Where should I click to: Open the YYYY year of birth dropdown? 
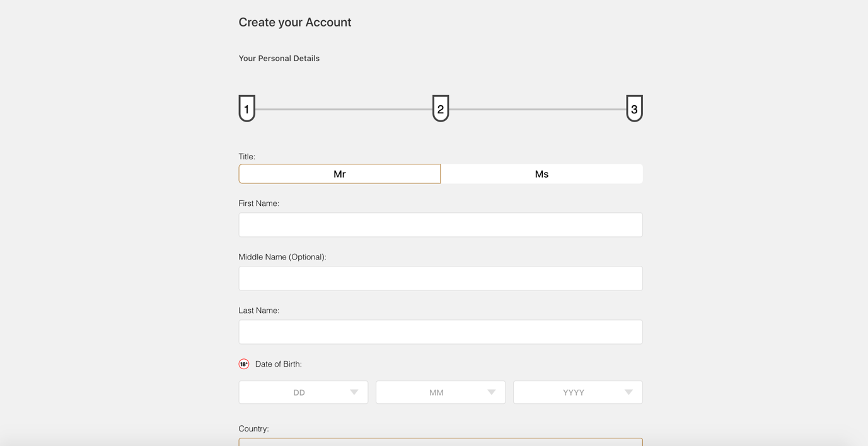click(x=578, y=392)
